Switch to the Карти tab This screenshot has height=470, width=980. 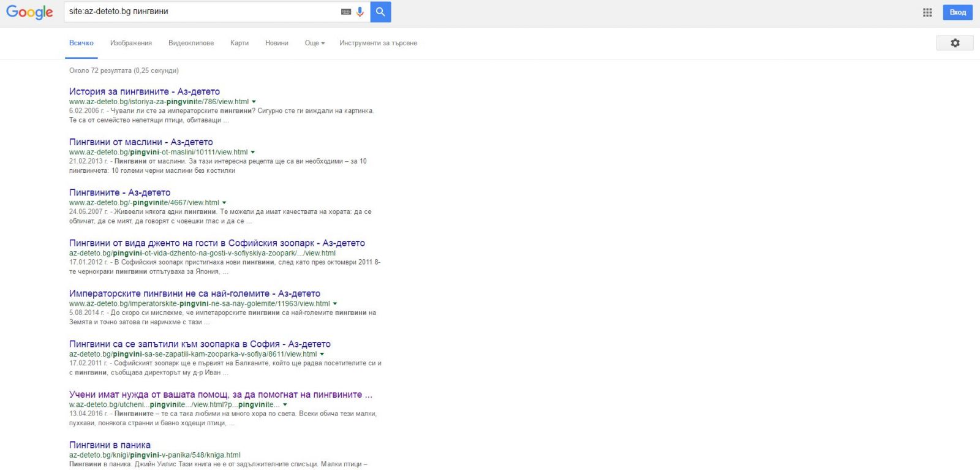(239, 43)
